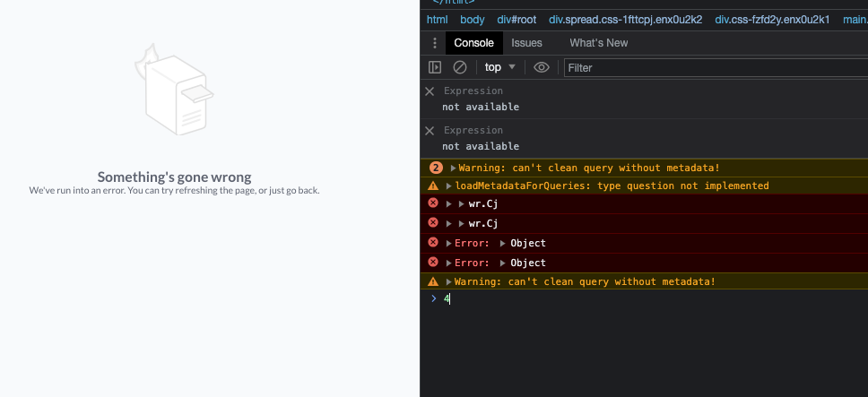Switch to the Issues tab
This screenshot has height=397, width=868.
point(526,43)
